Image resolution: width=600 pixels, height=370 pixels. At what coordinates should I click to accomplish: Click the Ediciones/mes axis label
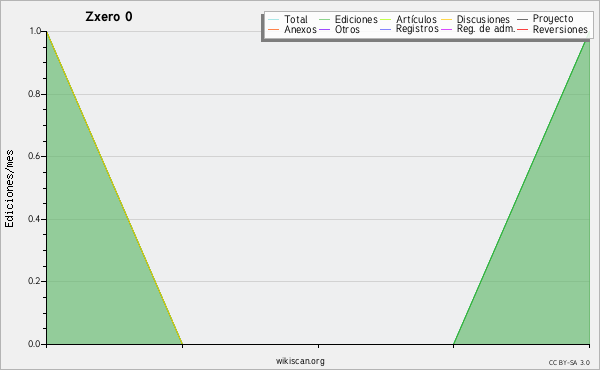[x=9, y=189]
